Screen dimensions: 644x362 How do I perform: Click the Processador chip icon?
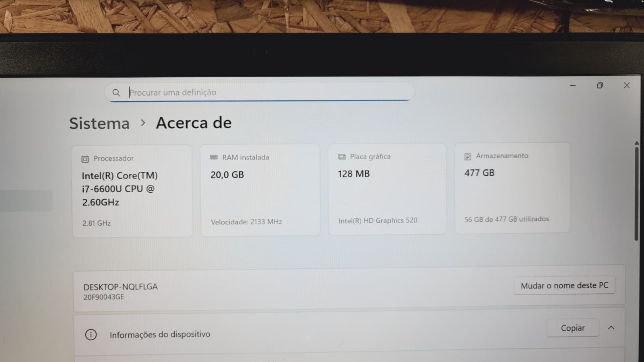pos(85,159)
